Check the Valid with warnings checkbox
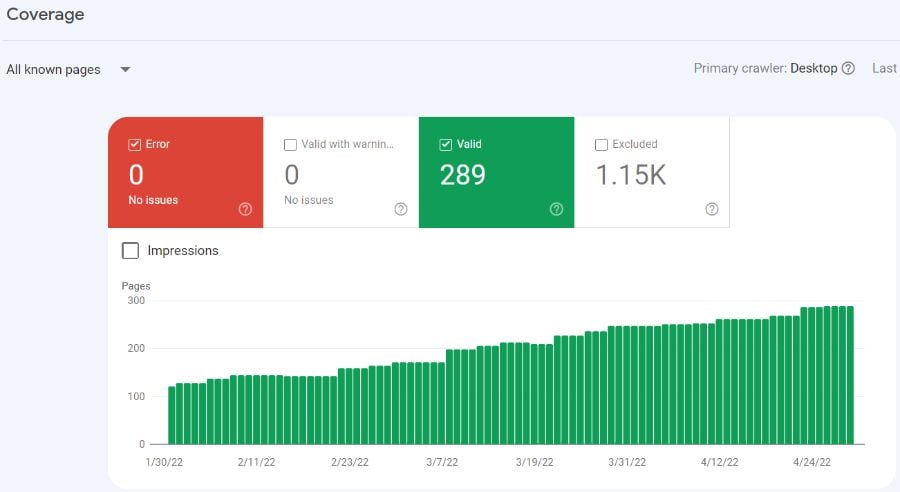 [x=290, y=145]
